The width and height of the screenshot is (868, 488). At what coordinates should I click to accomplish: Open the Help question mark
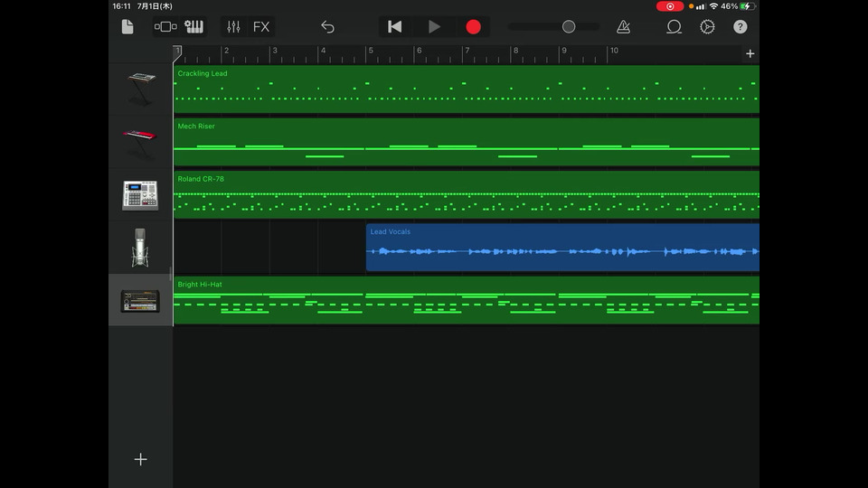pos(741,26)
